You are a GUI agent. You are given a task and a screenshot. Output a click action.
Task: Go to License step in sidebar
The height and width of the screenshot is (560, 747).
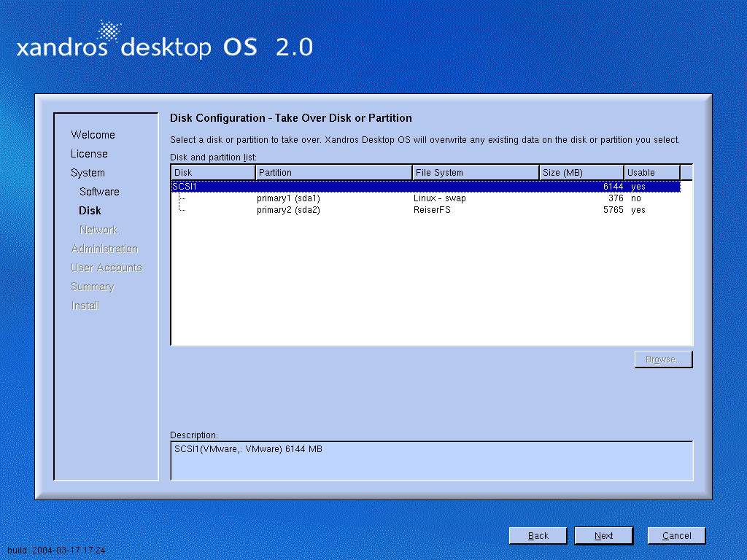(89, 154)
